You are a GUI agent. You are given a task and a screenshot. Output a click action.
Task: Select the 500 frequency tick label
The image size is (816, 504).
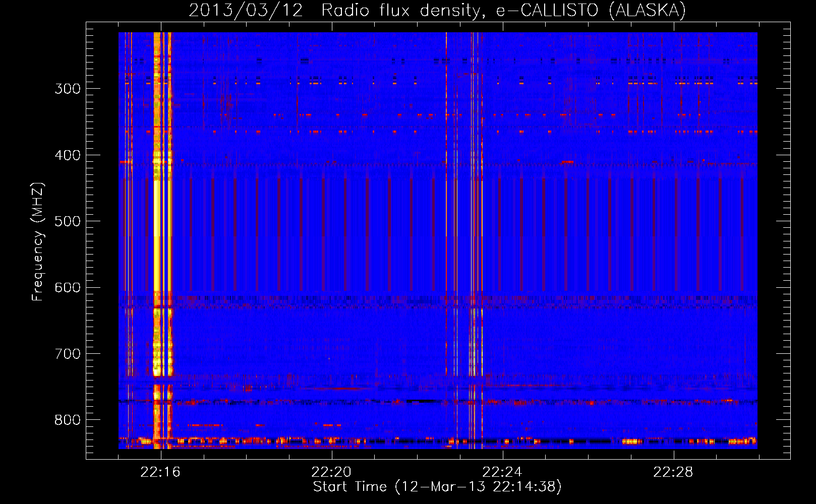[x=68, y=221]
